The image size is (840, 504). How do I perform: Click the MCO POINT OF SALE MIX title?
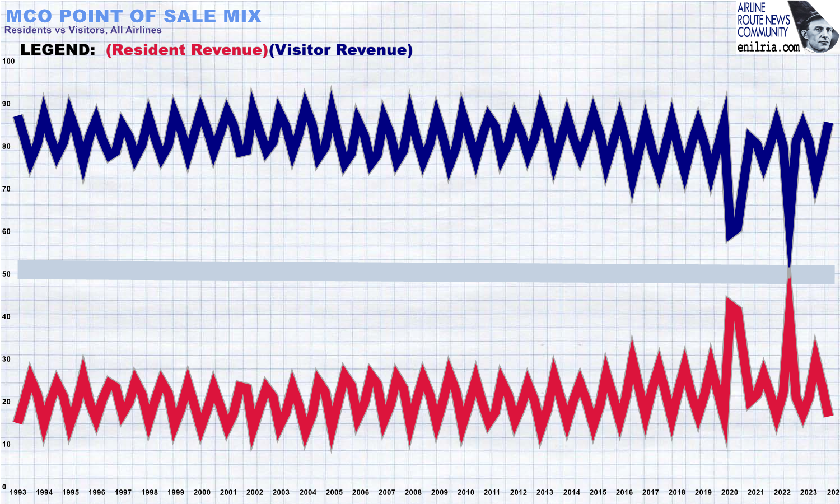click(x=133, y=16)
